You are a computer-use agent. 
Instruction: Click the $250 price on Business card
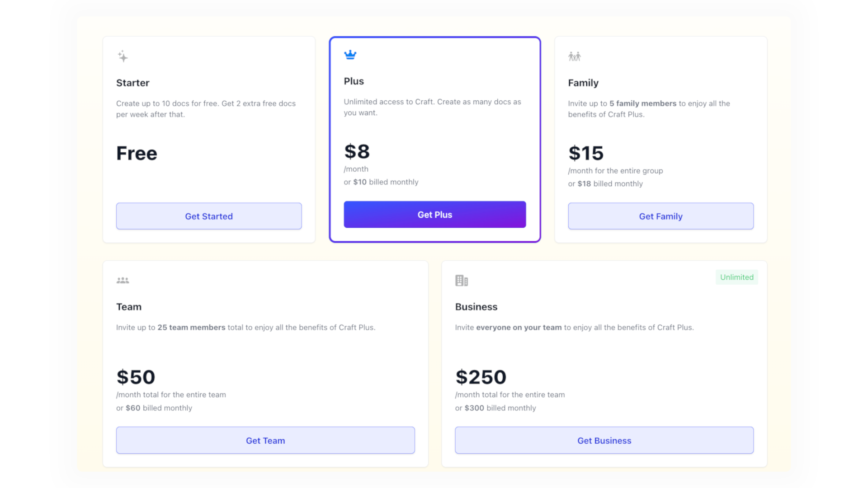pyautogui.click(x=481, y=376)
